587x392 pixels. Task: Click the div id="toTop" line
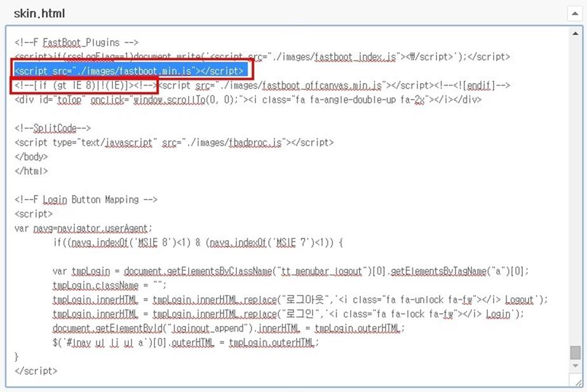[x=248, y=100]
